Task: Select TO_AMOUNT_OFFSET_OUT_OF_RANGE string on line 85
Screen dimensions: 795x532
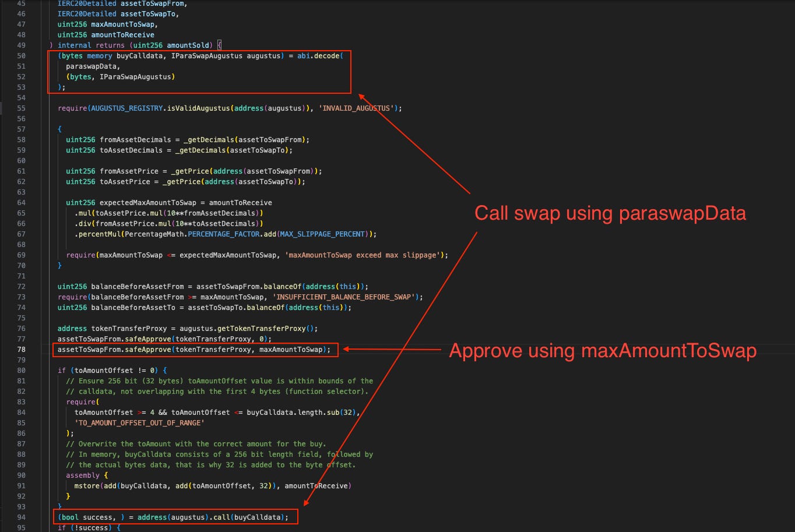Action: pyautogui.click(x=141, y=422)
